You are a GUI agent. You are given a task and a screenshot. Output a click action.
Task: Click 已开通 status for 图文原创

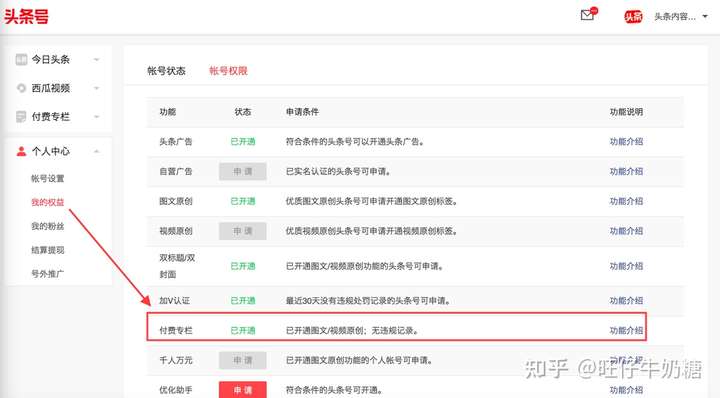click(x=242, y=201)
